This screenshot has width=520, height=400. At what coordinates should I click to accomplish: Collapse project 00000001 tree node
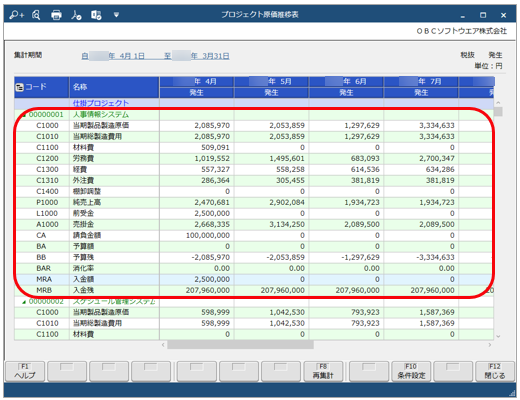[24, 115]
